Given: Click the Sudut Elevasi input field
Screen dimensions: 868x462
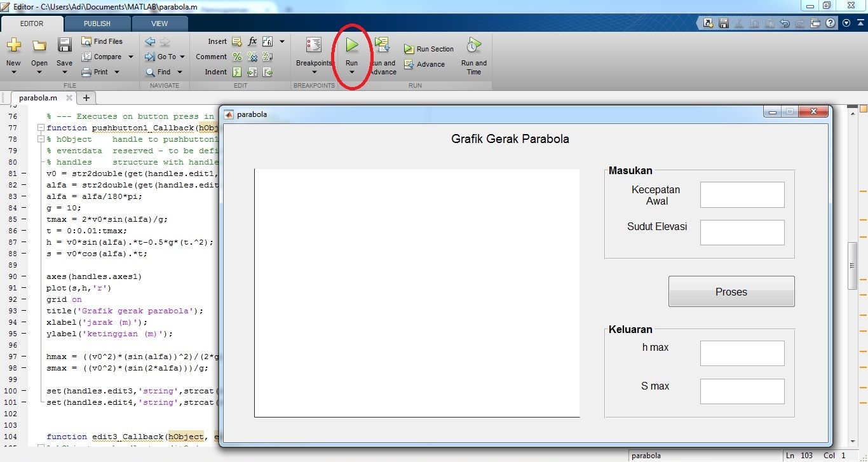Looking at the screenshot, I should coord(742,233).
